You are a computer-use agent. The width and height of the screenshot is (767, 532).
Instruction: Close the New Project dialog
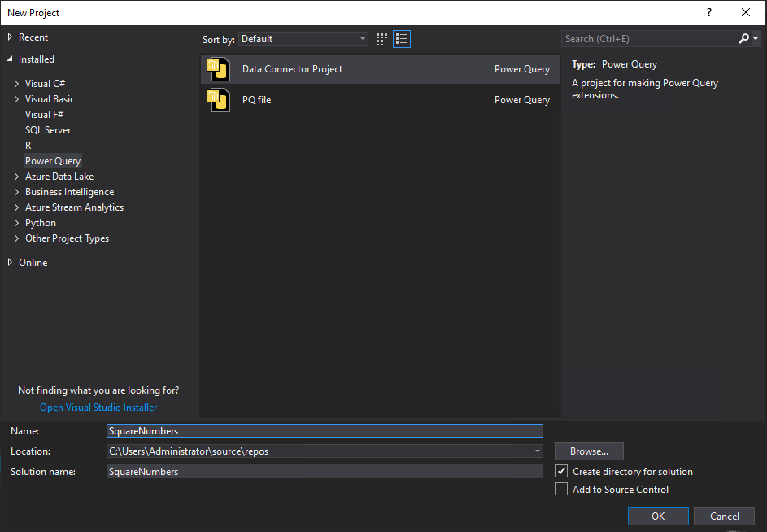(x=746, y=13)
